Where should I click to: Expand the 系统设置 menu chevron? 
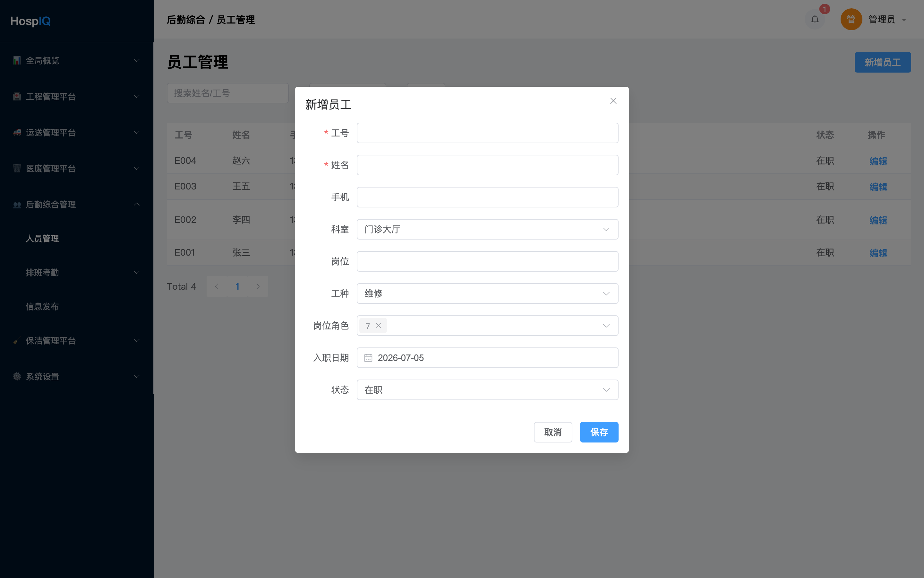pyautogui.click(x=136, y=377)
